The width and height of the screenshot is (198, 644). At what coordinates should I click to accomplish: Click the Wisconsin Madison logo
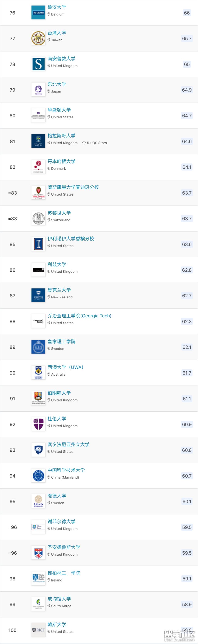[38, 193]
